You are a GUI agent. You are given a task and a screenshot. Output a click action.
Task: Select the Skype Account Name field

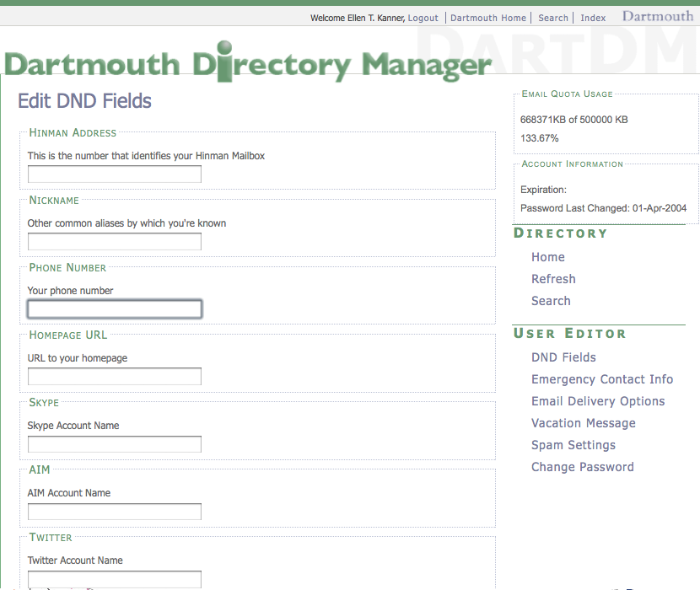[115, 444]
